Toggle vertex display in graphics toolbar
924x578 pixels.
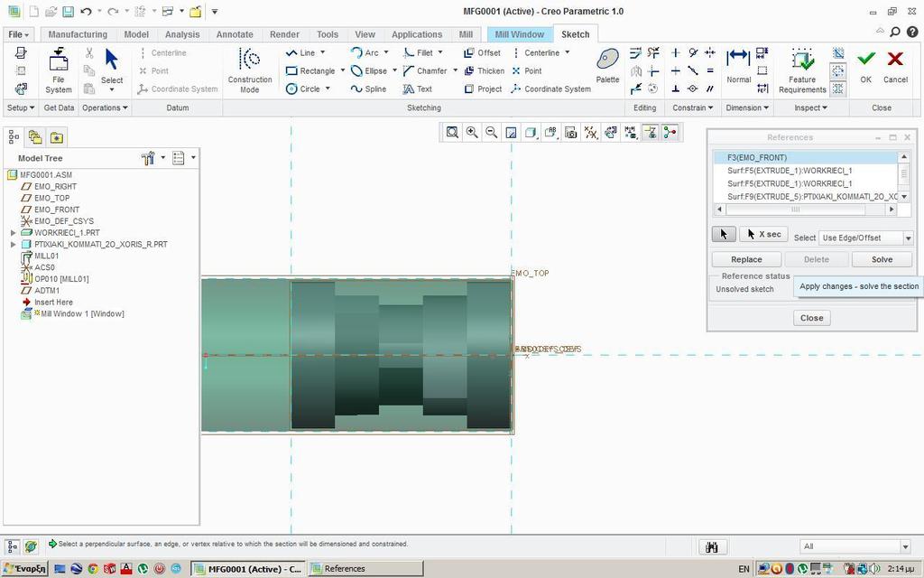[x=670, y=132]
